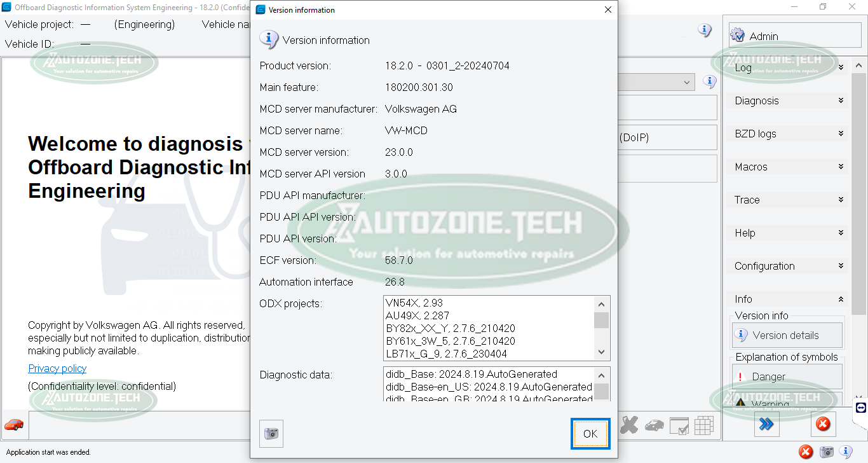Image resolution: width=868 pixels, height=463 pixels.
Task: Expand the Log section in the sidebar
Action: tap(788, 67)
